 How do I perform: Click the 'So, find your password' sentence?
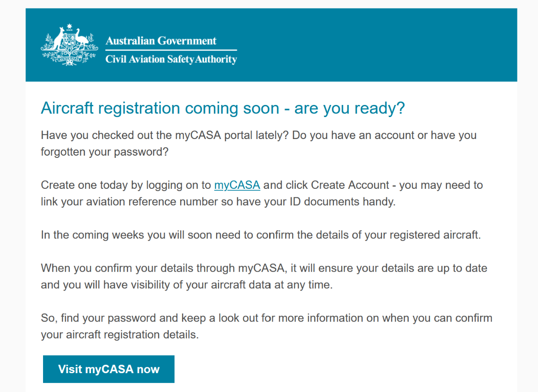coord(267,318)
